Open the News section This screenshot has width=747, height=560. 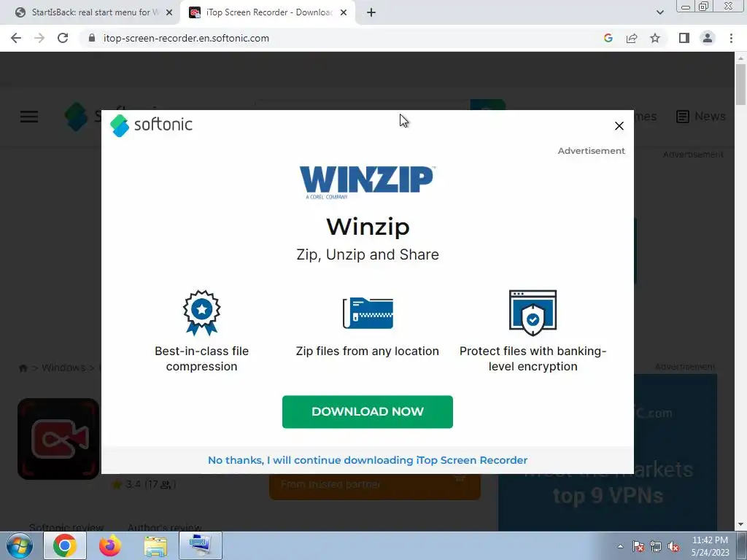tap(701, 116)
